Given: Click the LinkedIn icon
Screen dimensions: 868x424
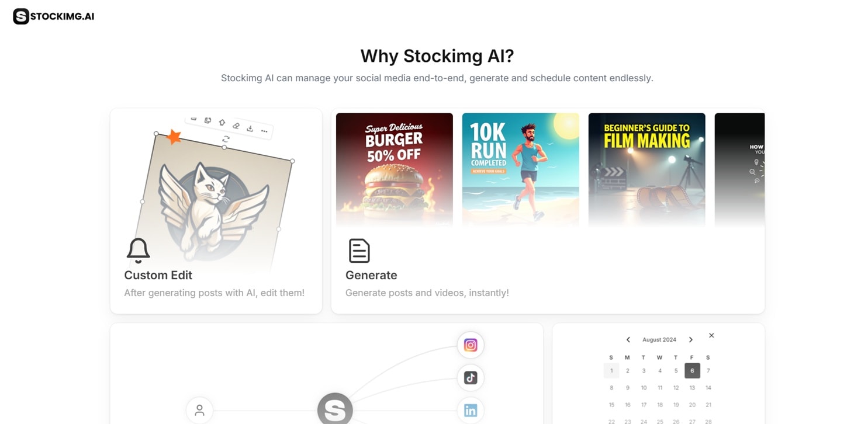Looking at the screenshot, I should (471, 411).
